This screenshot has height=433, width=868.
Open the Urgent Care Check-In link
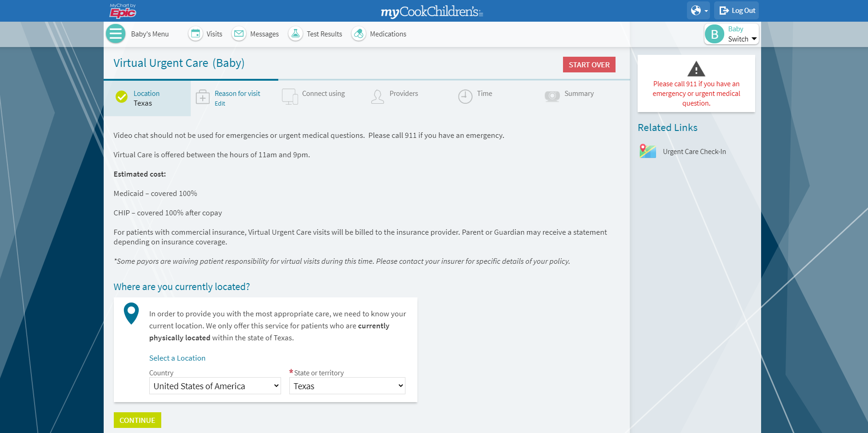click(694, 152)
